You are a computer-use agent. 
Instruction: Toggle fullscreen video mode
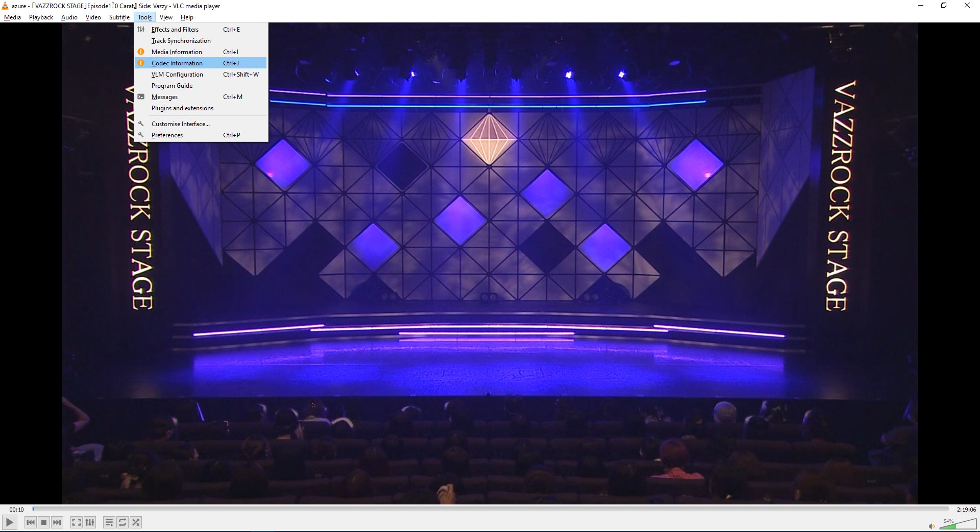pyautogui.click(x=77, y=522)
